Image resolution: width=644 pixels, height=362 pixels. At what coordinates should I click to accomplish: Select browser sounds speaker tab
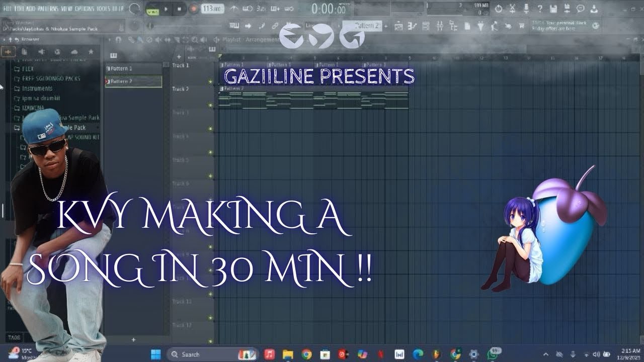tap(41, 52)
